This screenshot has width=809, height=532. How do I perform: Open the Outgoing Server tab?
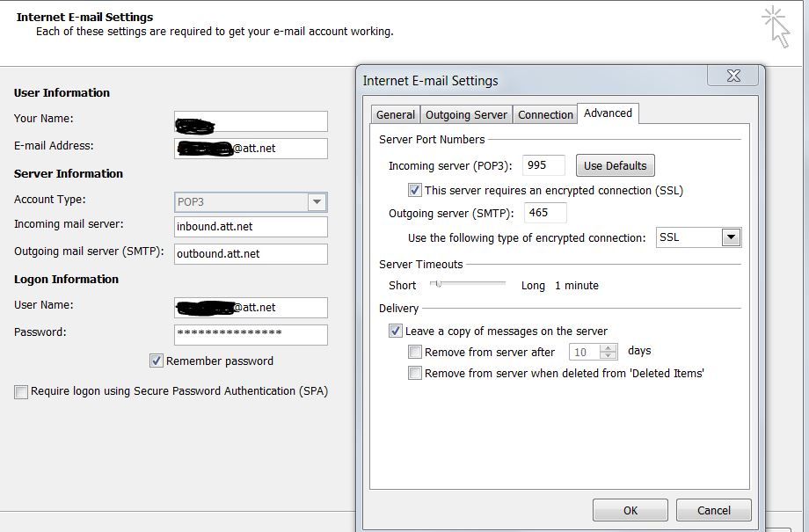466,115
